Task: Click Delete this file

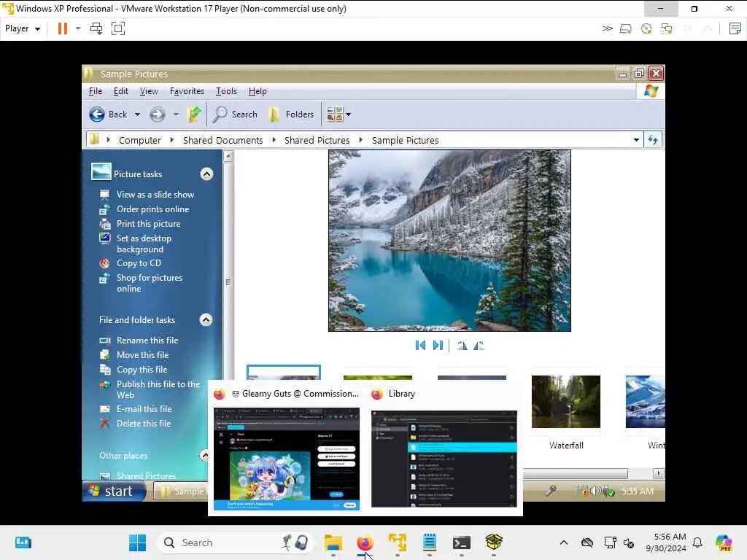Action: pos(144,424)
